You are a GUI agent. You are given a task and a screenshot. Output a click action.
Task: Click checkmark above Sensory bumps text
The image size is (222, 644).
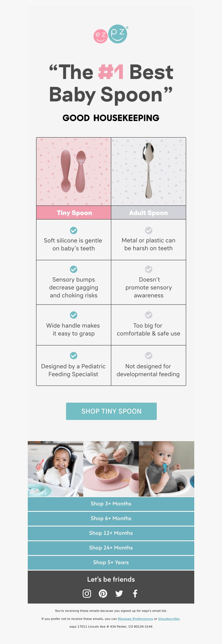coord(74,269)
